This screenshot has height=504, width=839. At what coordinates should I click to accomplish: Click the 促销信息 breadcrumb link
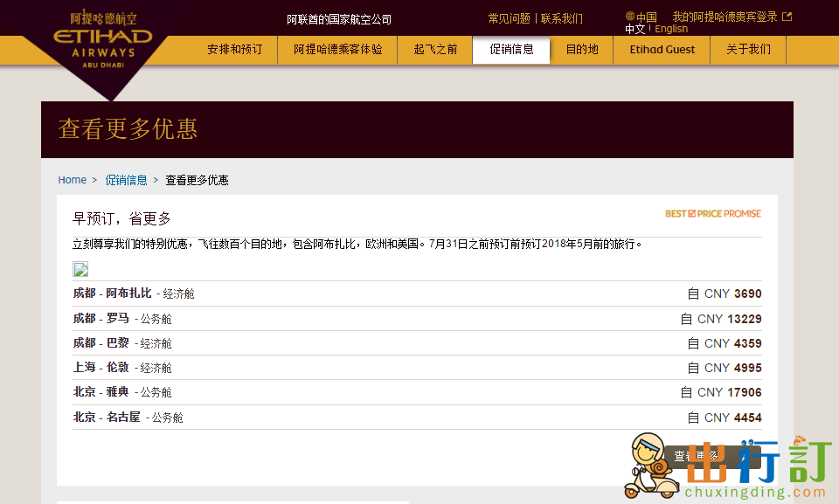click(126, 180)
